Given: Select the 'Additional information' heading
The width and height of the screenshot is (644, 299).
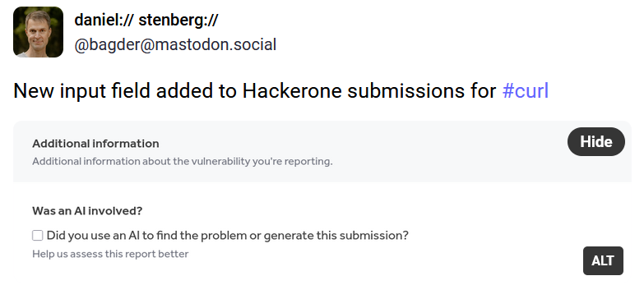Looking at the screenshot, I should click(x=95, y=144).
